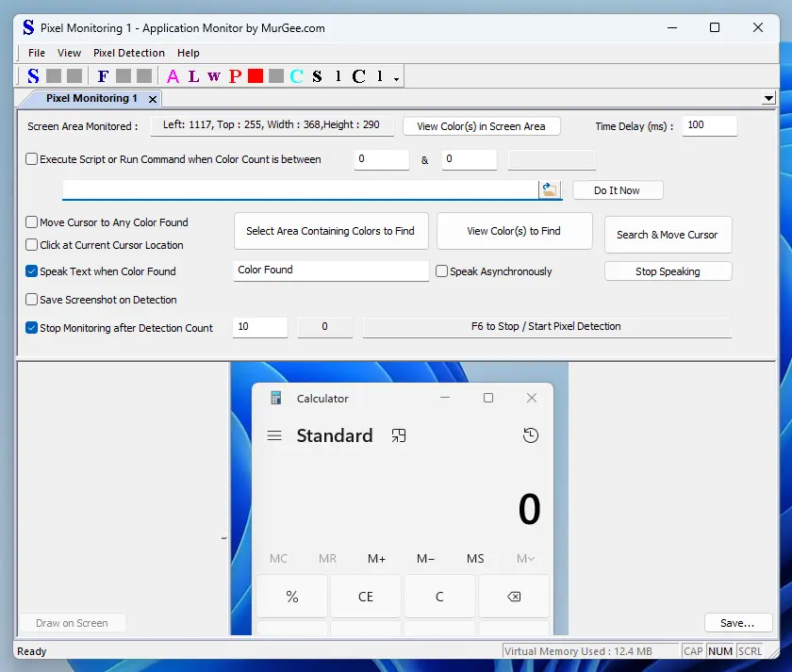Close the Pixel Monitoring 1 tab
The image size is (792, 672).
(153, 100)
